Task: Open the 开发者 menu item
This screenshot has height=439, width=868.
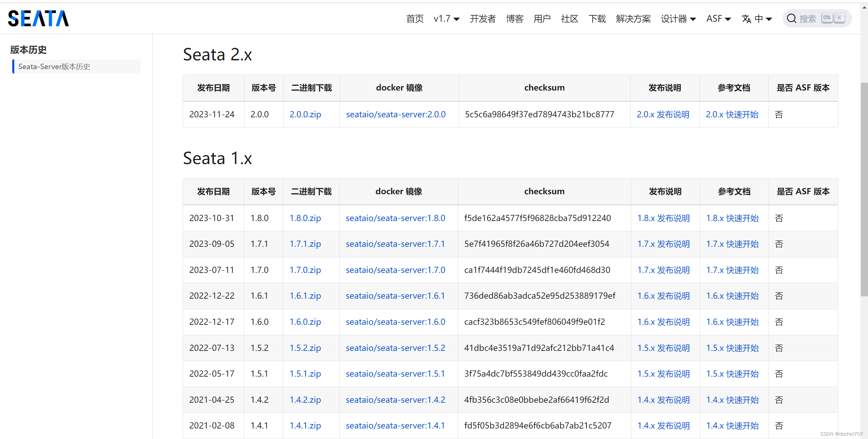Action: coord(483,19)
